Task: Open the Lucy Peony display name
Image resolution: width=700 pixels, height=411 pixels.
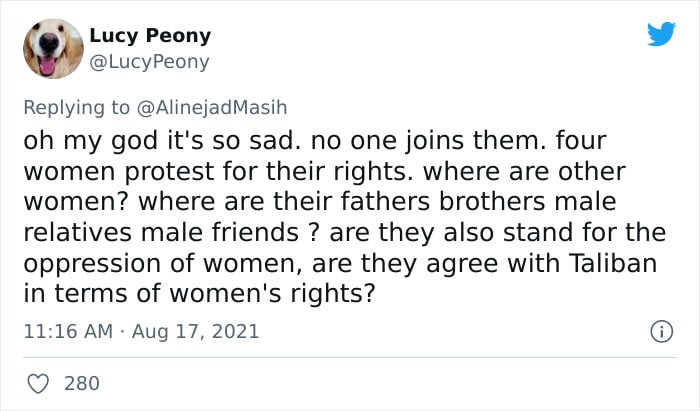Action: (150, 36)
